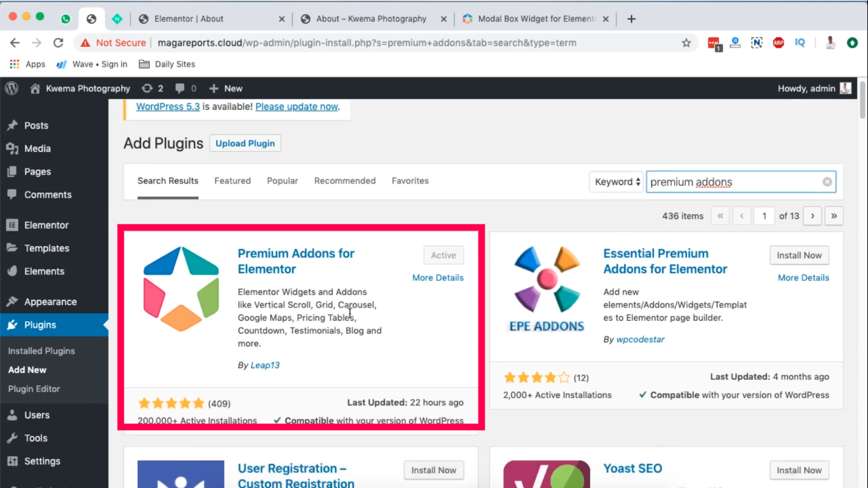868x488 pixels.
Task: Open the pinned WhatsApp tab
Action: pyautogui.click(x=65, y=19)
